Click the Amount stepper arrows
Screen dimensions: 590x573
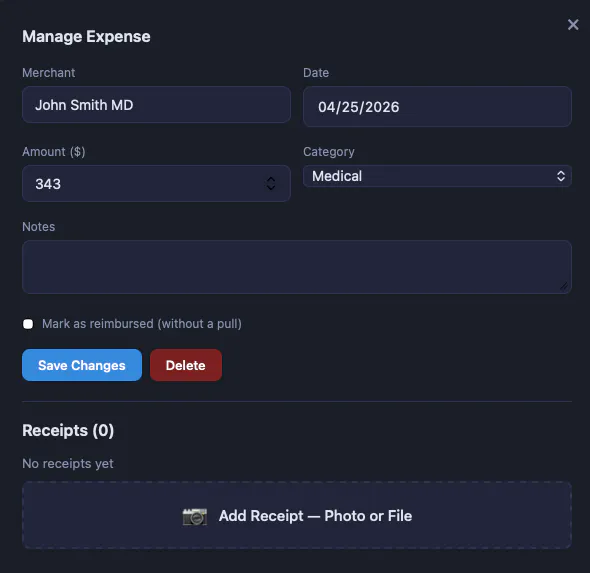tap(271, 184)
